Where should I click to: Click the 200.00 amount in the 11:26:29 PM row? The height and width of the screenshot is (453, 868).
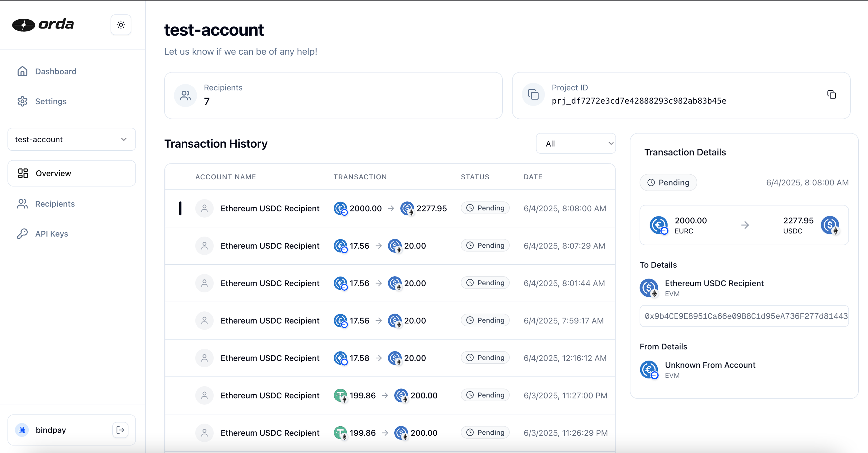424,433
